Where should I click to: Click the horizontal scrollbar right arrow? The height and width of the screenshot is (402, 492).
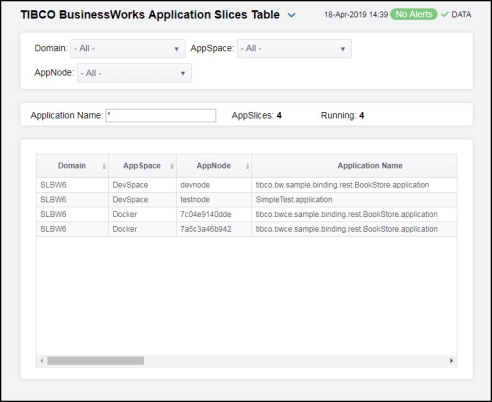click(451, 361)
